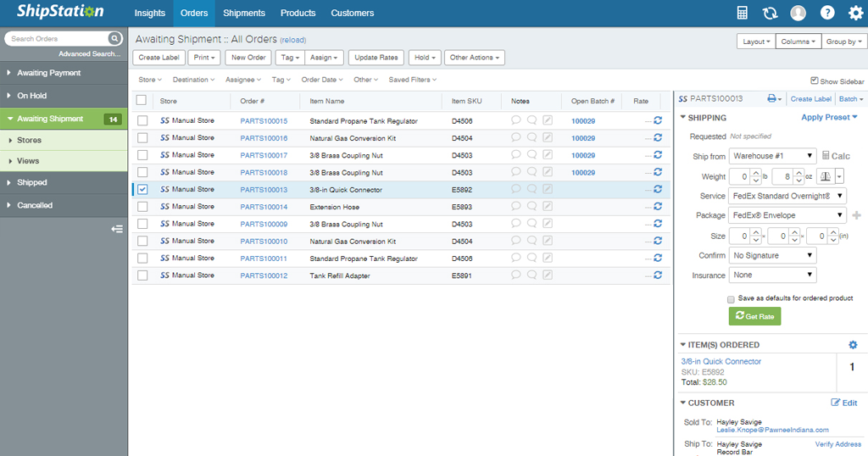Click the refresh sync icon in header

pyautogui.click(x=770, y=13)
